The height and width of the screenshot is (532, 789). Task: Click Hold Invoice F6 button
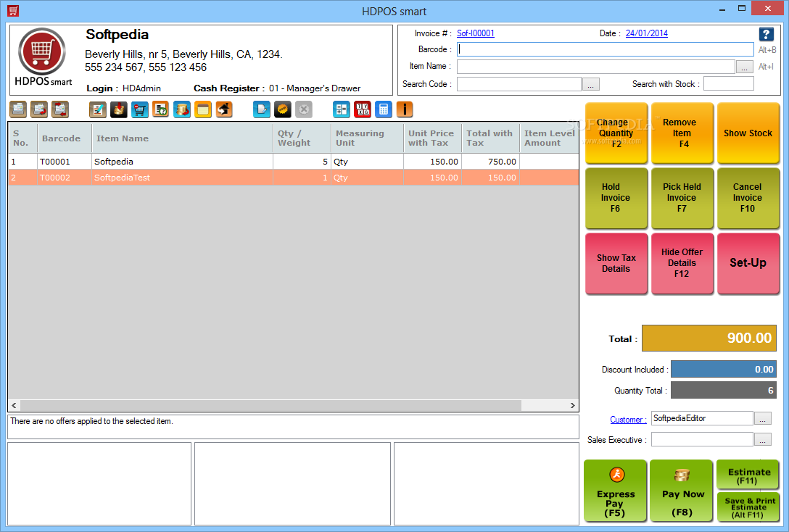coord(616,198)
